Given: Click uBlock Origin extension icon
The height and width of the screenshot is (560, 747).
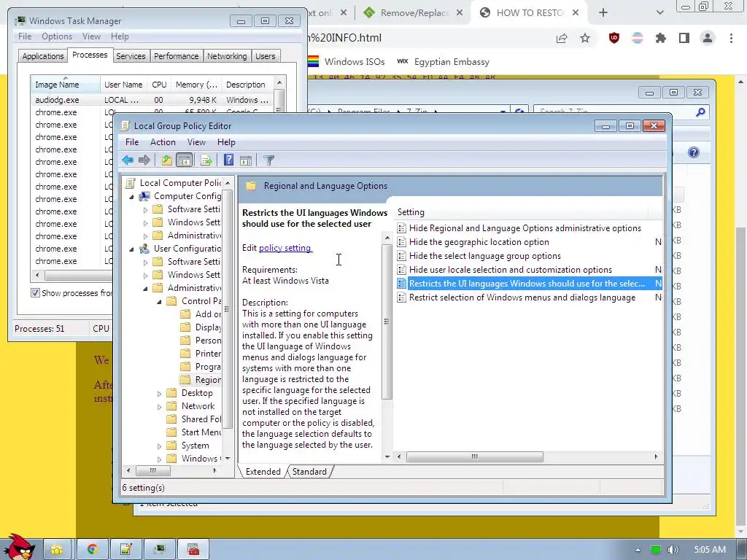Looking at the screenshot, I should point(614,38).
